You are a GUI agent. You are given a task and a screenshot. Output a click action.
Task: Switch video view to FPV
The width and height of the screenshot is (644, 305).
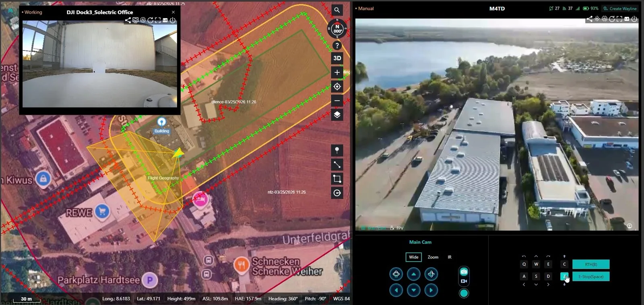tap(397, 228)
